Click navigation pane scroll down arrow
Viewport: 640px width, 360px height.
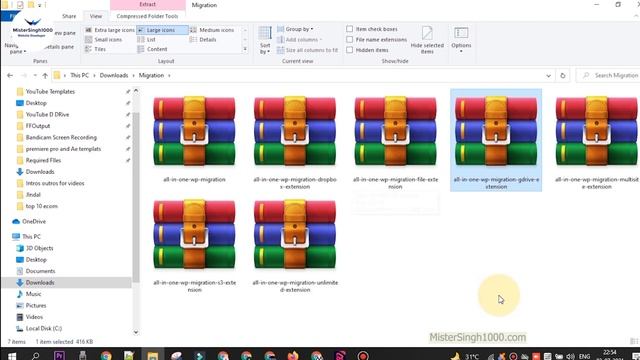pyautogui.click(x=136, y=332)
